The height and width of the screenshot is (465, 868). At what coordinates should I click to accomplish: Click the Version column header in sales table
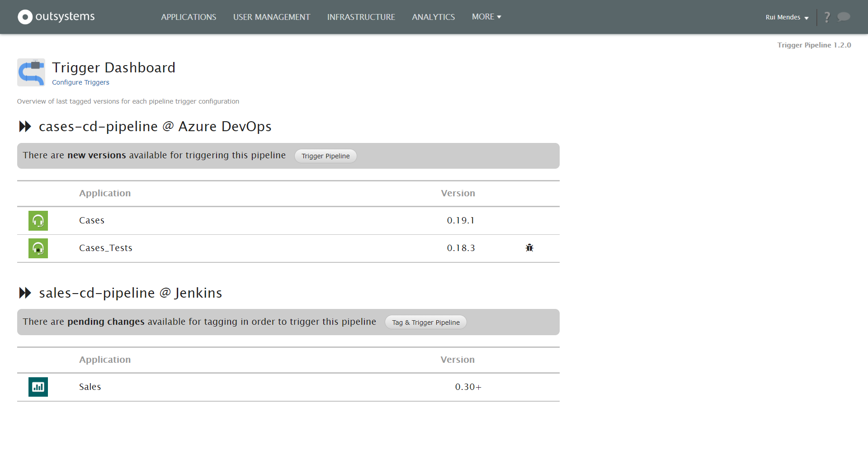458,360
